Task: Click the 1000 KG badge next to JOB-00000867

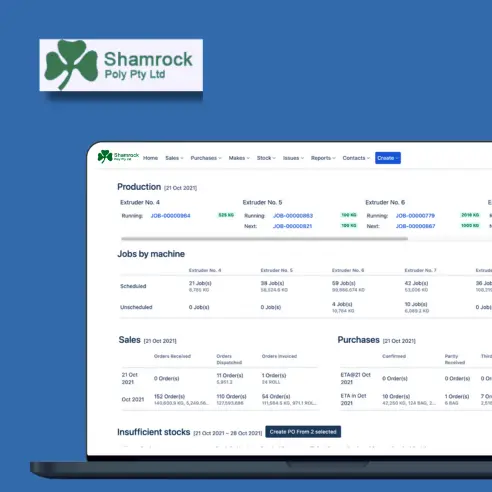Action: [x=470, y=226]
